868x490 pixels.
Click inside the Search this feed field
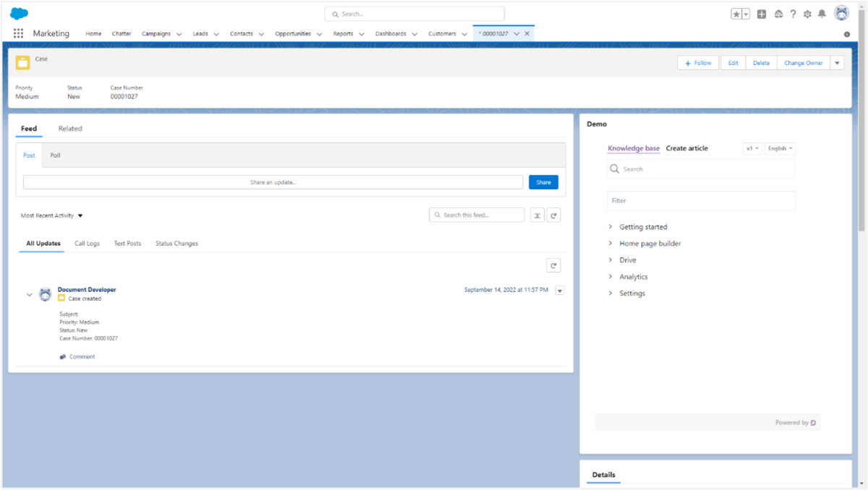(x=477, y=215)
